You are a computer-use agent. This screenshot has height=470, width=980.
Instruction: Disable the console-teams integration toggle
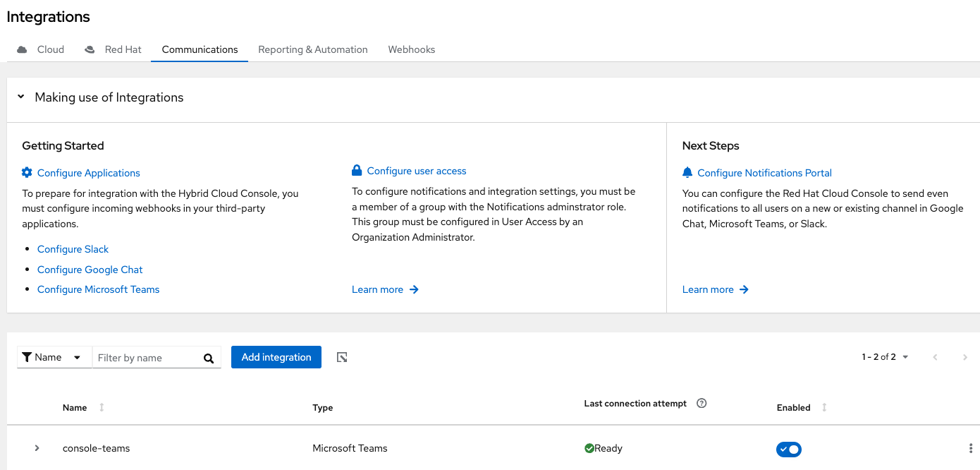(789, 449)
